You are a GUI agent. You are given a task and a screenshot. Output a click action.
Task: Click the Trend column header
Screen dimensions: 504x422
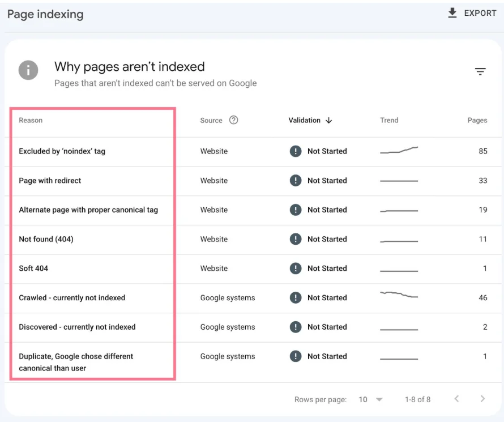tap(389, 120)
